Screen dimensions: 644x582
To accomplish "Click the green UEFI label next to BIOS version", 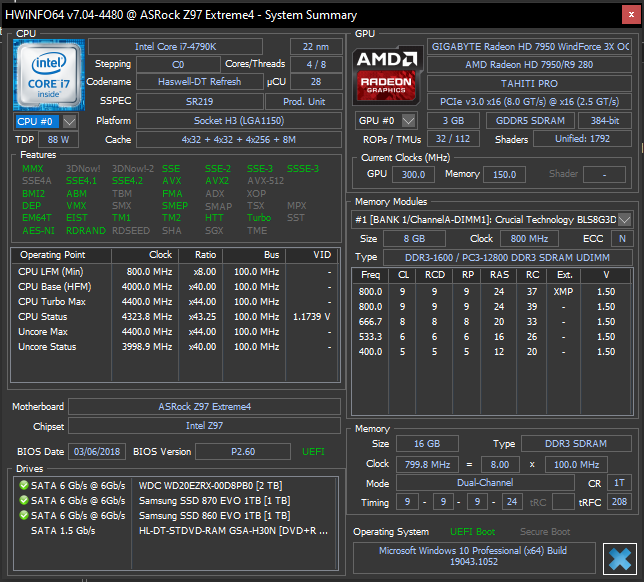I will pyautogui.click(x=313, y=452).
